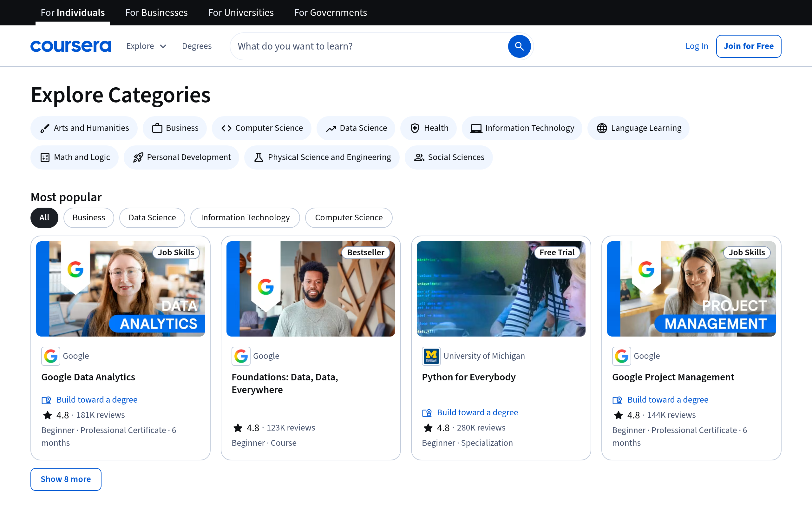Click the '144K reviews' text
Screen dimensions: 812x508
pos(671,415)
